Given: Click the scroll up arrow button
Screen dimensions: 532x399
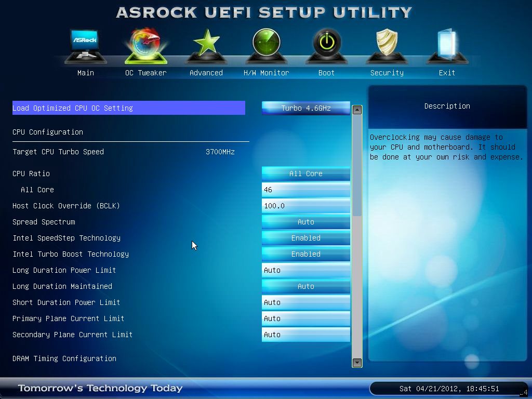Looking at the screenshot, I should 357,110.
